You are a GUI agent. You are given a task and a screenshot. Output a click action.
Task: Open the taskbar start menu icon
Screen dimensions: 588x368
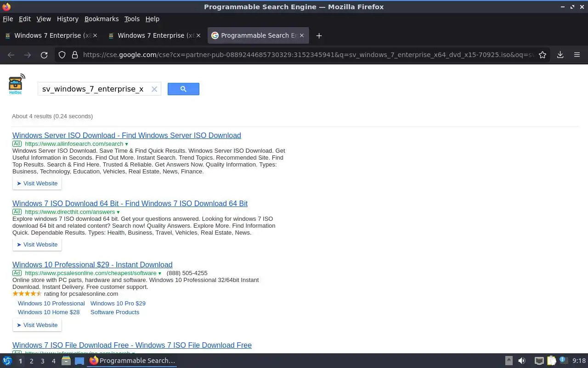(7, 361)
